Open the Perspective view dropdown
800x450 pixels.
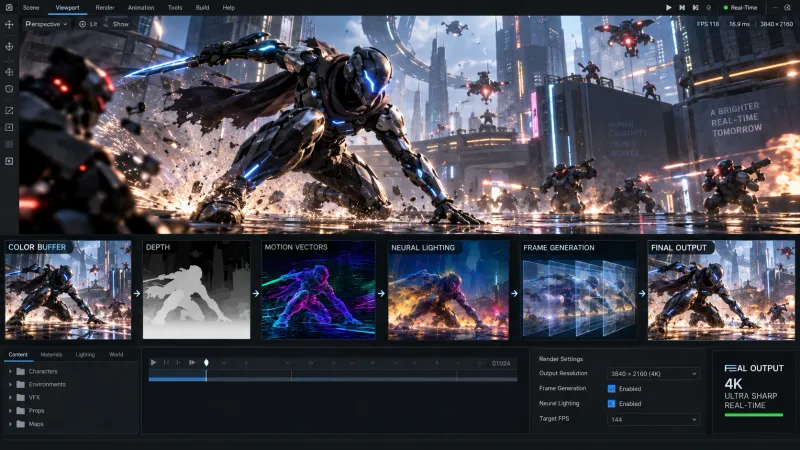pos(46,24)
